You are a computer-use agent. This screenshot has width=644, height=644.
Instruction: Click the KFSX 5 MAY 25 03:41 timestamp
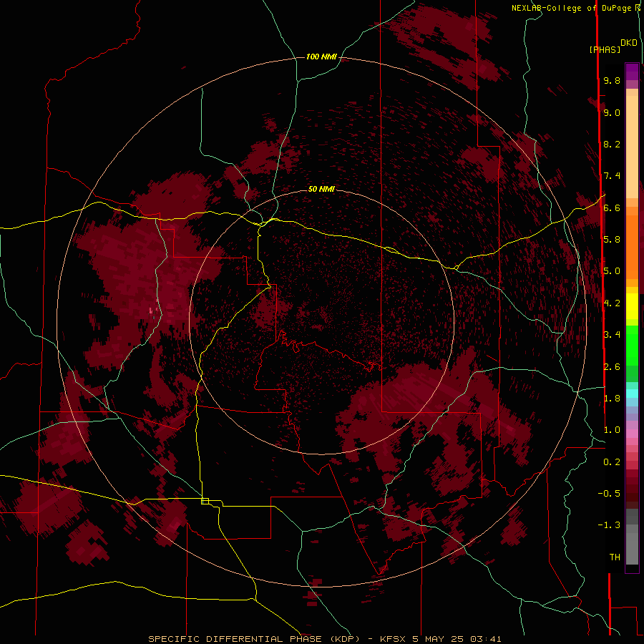click(441, 639)
